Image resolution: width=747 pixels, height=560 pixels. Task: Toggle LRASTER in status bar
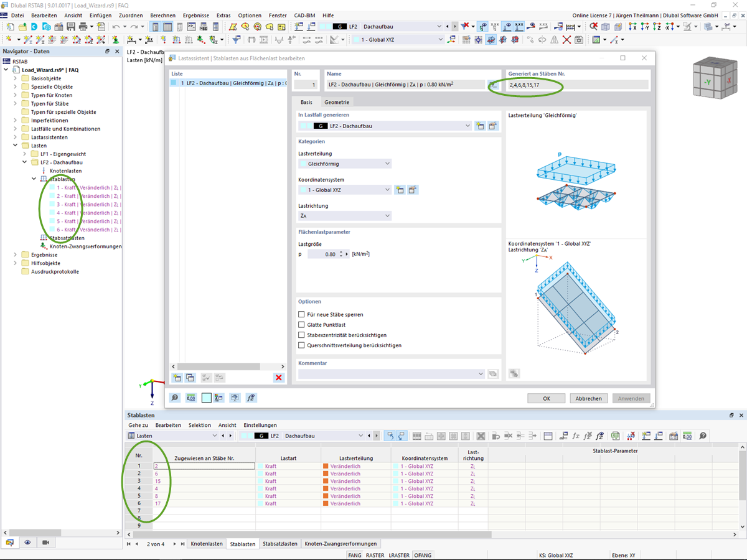[x=399, y=555]
